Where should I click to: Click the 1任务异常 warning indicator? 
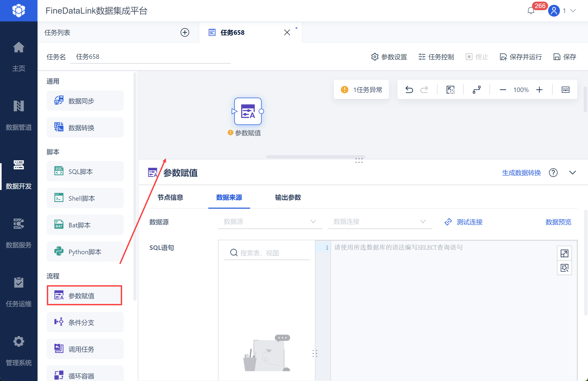pos(361,90)
